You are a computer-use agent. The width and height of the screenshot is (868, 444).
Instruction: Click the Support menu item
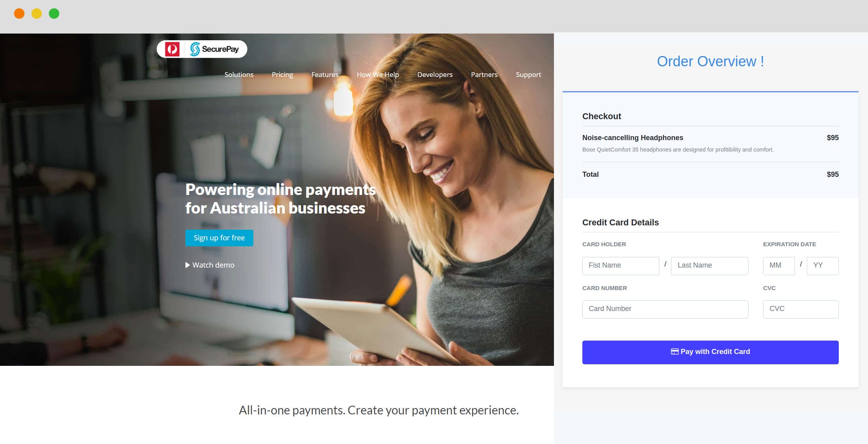528,74
